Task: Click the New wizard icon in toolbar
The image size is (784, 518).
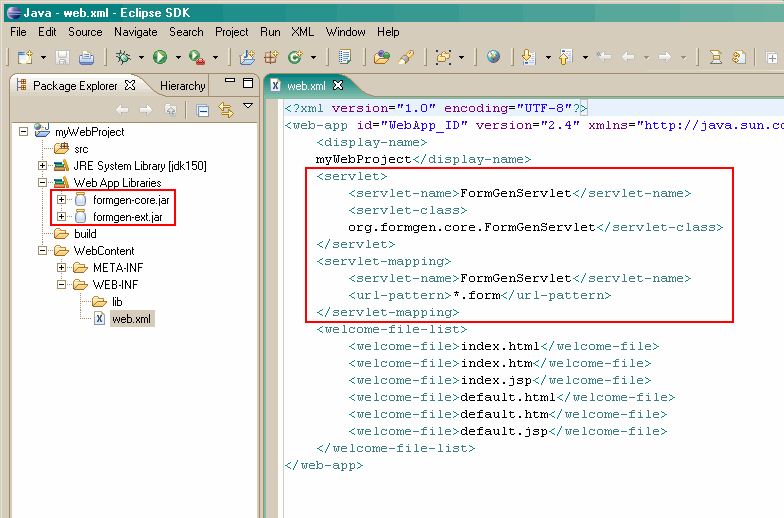Action: tap(24, 58)
